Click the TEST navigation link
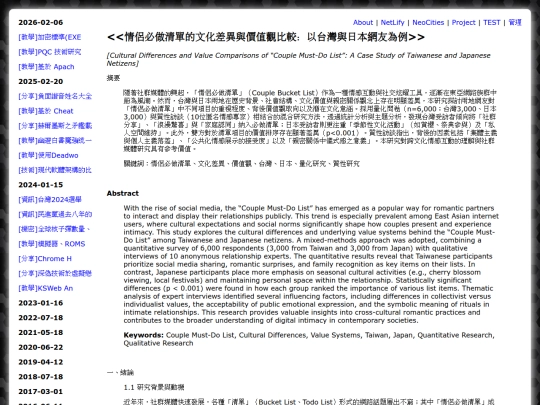This screenshot has height=405, width=540. point(491,22)
